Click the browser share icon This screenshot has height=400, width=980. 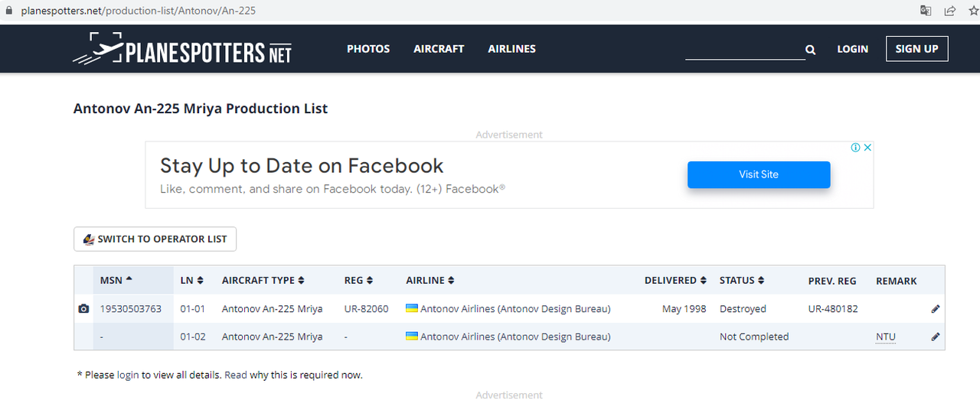click(949, 11)
